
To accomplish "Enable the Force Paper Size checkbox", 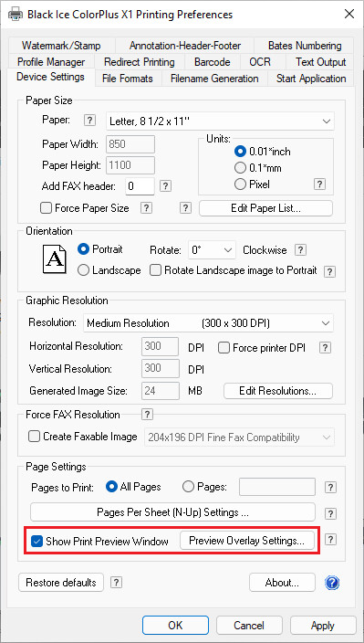I will point(46,208).
